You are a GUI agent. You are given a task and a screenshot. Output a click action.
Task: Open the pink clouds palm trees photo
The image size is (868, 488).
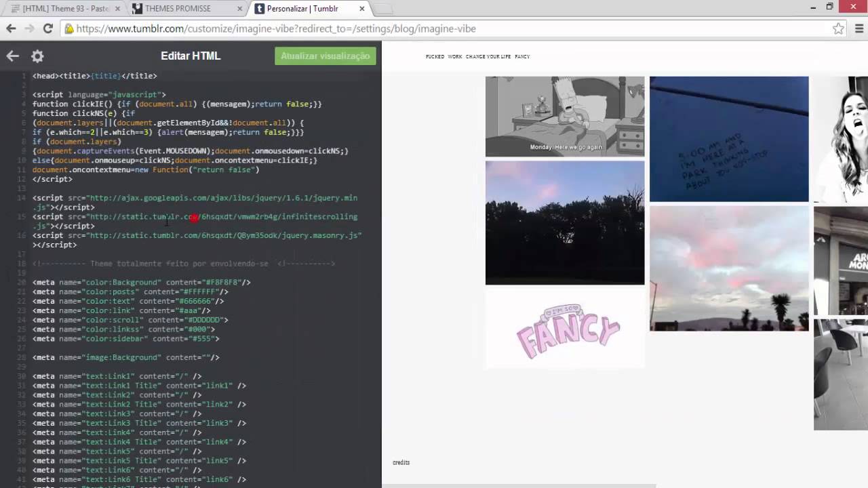point(729,268)
